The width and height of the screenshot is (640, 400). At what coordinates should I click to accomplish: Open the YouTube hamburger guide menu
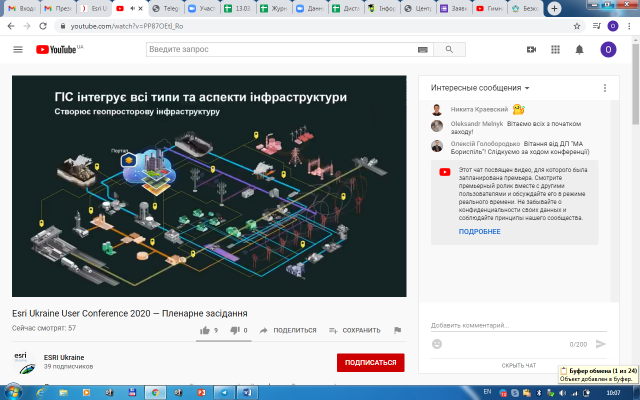click(18, 49)
